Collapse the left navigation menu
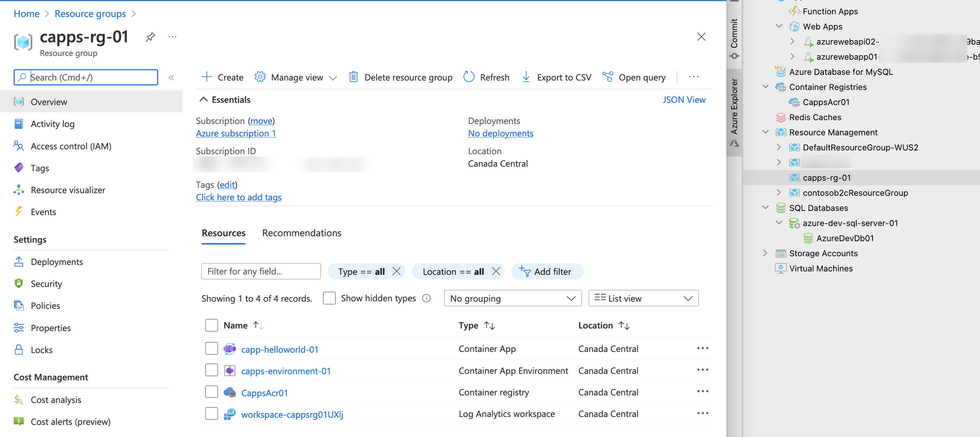 point(171,77)
